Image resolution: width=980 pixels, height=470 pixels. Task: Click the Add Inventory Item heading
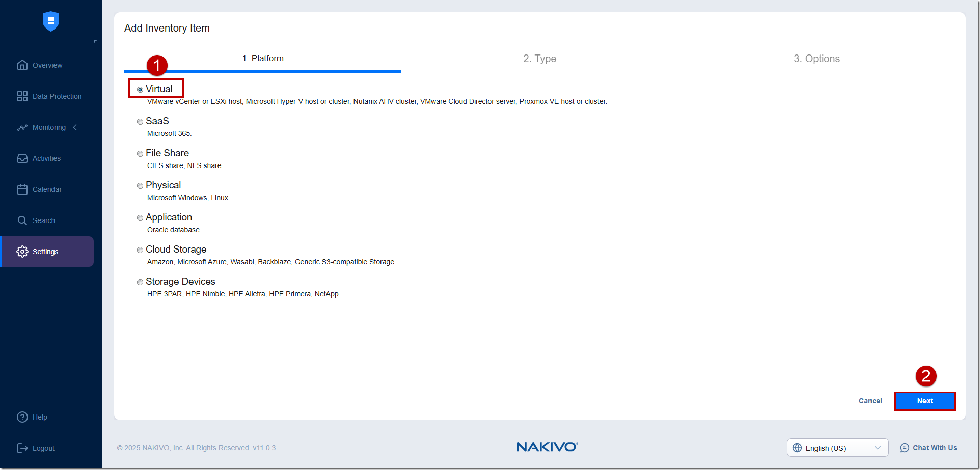click(x=167, y=28)
